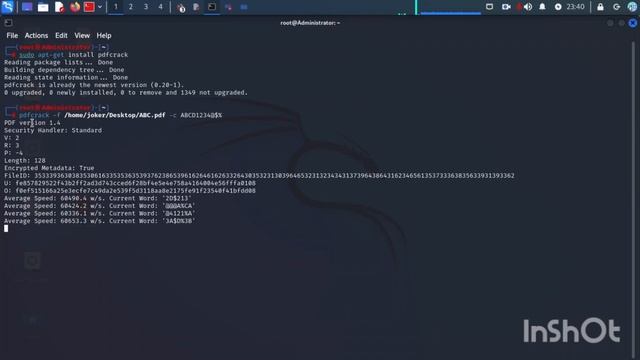
Task: Open the text editor launcher
Action: (60, 7)
